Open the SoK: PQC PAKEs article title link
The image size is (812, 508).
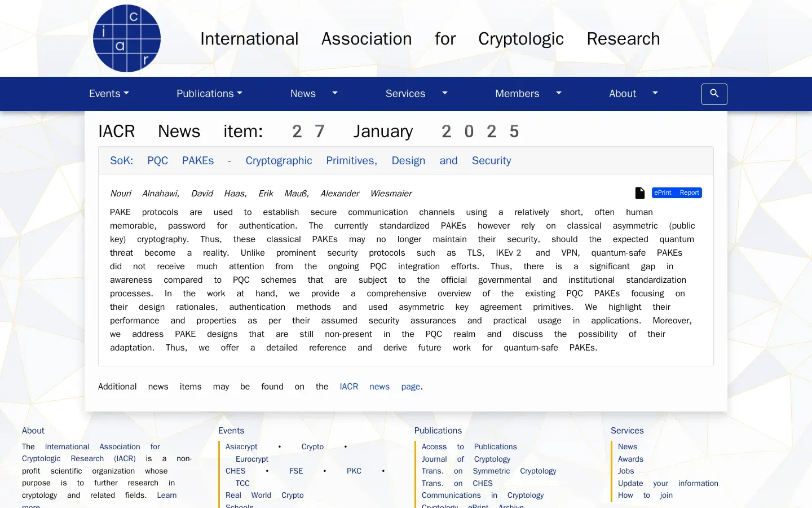[x=311, y=160]
